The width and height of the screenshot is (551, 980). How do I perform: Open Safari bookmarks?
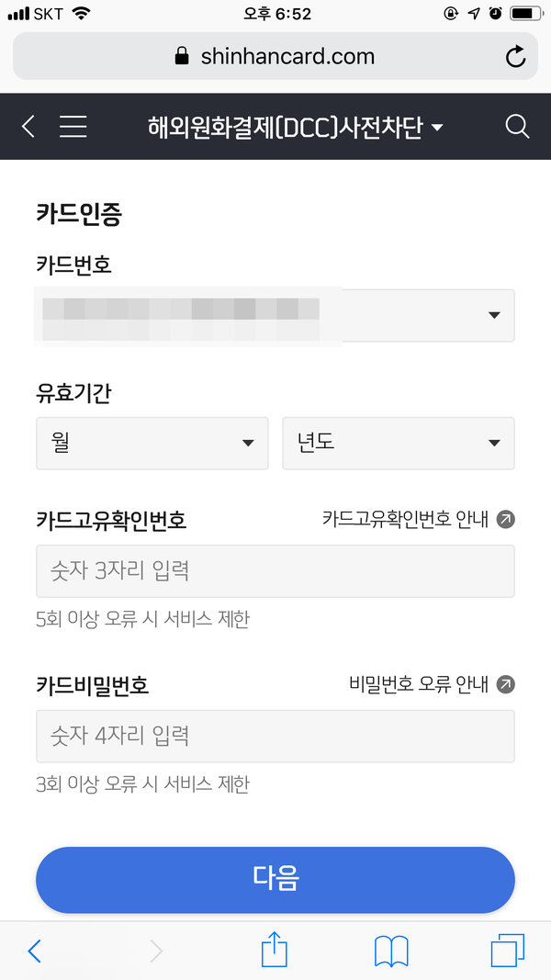point(391,952)
